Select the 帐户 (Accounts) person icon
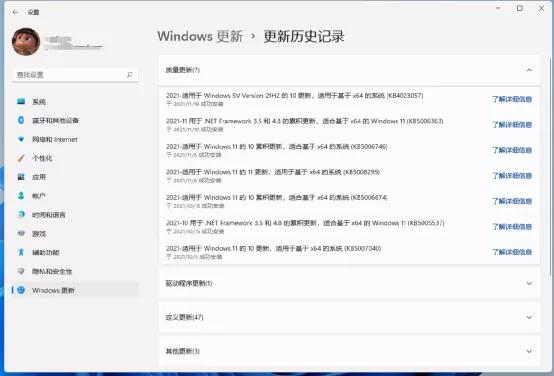 (21, 195)
